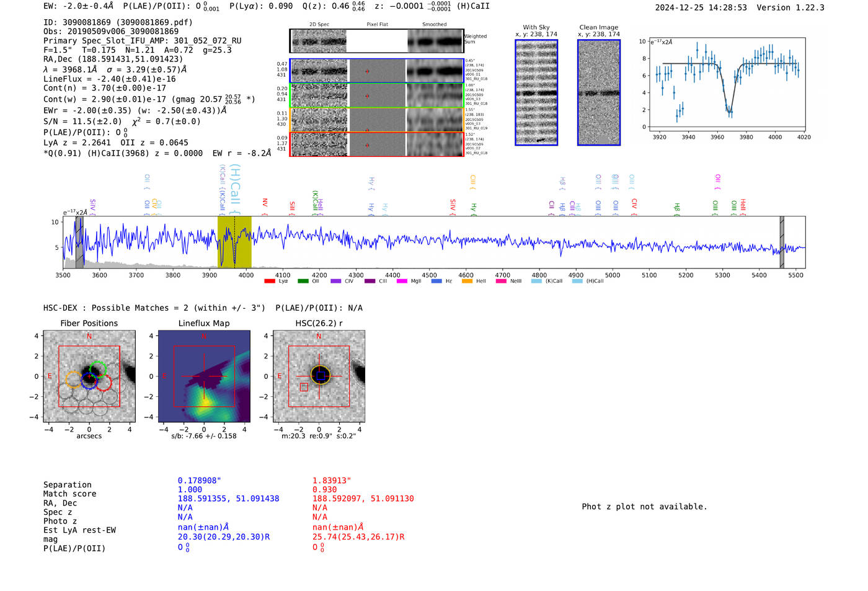This screenshot has height=591, width=868.
Task: Select the Weighted Sum 2D spectrum row
Action: coord(377,42)
